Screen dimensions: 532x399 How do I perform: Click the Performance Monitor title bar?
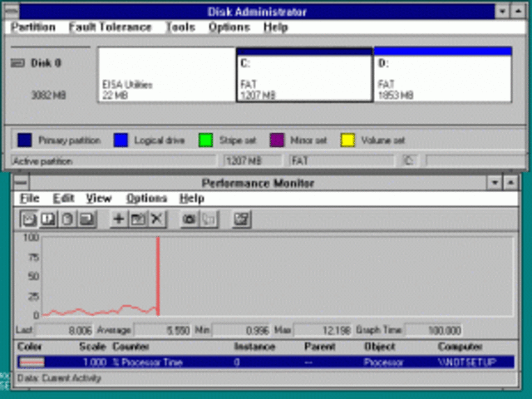pos(258,183)
